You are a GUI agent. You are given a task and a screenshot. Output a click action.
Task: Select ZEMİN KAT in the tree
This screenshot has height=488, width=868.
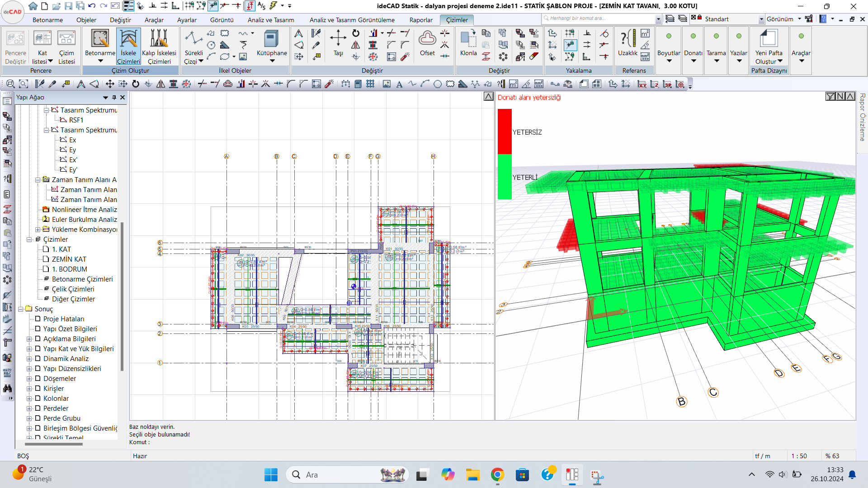point(69,259)
